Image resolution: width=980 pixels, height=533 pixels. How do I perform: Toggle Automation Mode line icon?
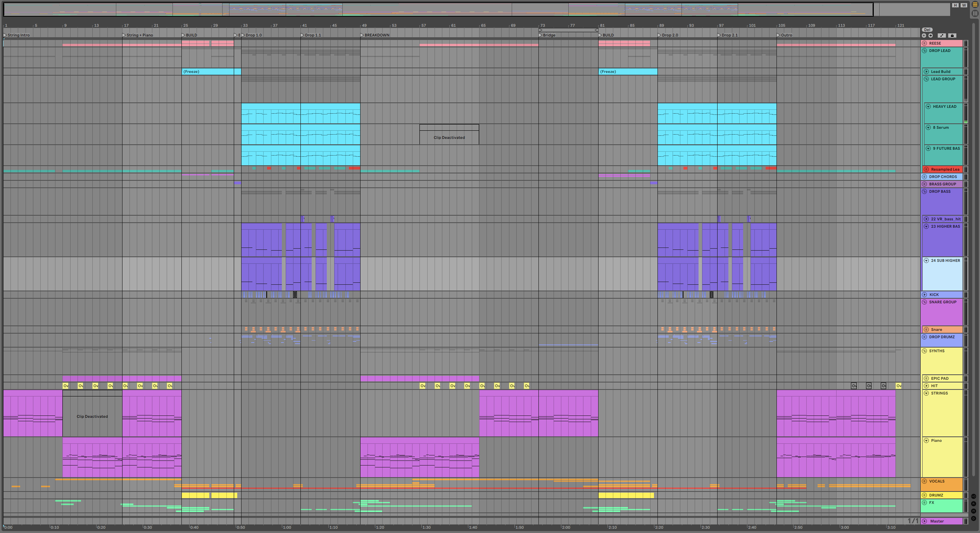click(x=942, y=35)
